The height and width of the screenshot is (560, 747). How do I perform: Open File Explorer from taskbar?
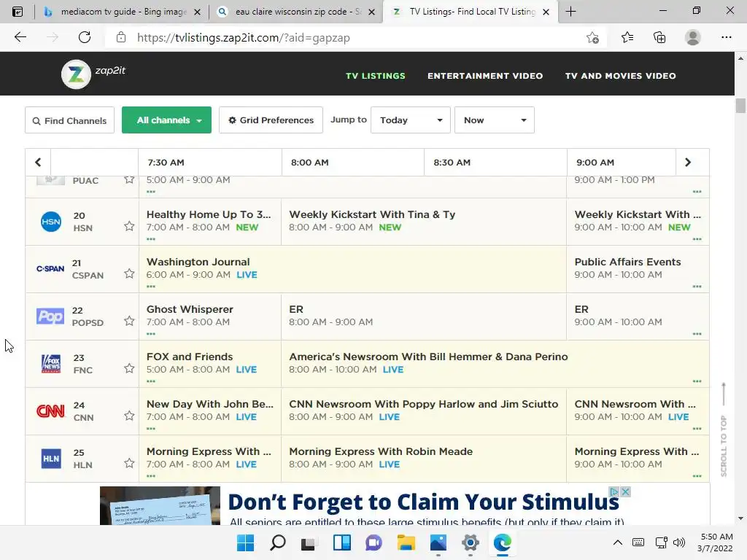click(x=406, y=542)
